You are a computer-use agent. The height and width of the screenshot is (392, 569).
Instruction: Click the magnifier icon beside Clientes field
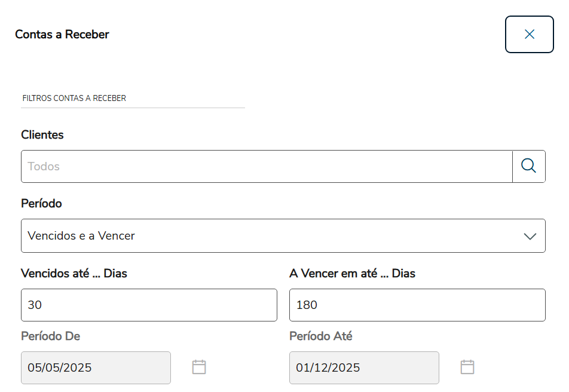[x=528, y=166]
